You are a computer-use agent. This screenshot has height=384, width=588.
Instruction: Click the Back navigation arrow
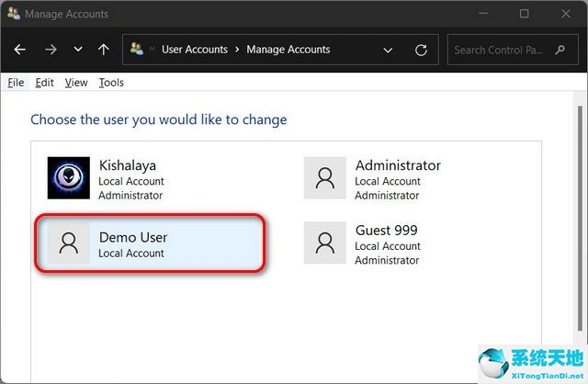(20, 50)
